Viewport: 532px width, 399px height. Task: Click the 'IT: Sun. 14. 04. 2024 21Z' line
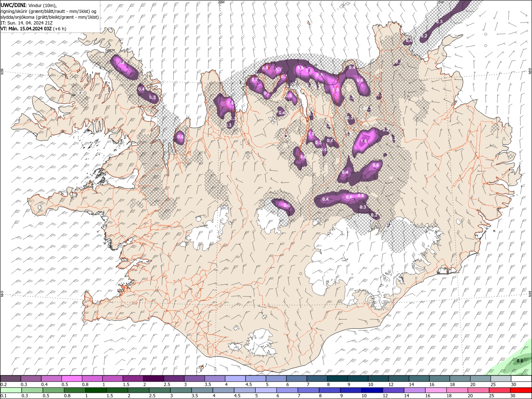pyautogui.click(x=26, y=23)
